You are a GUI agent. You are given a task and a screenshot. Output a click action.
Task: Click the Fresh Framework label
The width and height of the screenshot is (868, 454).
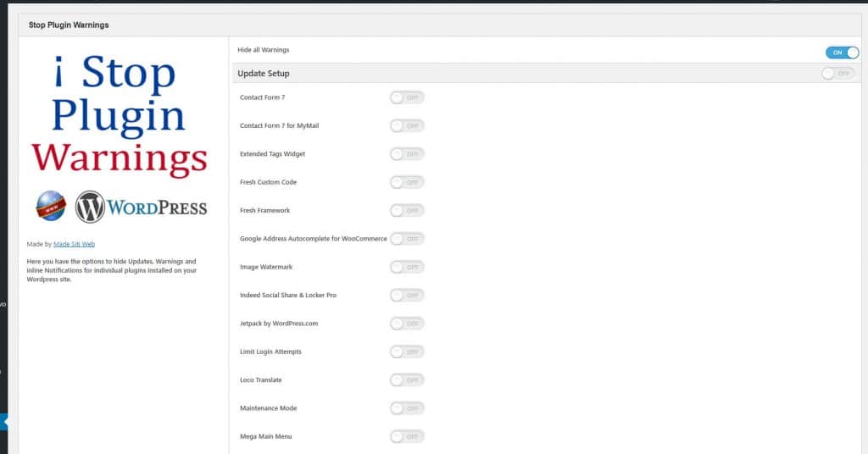[x=264, y=210]
